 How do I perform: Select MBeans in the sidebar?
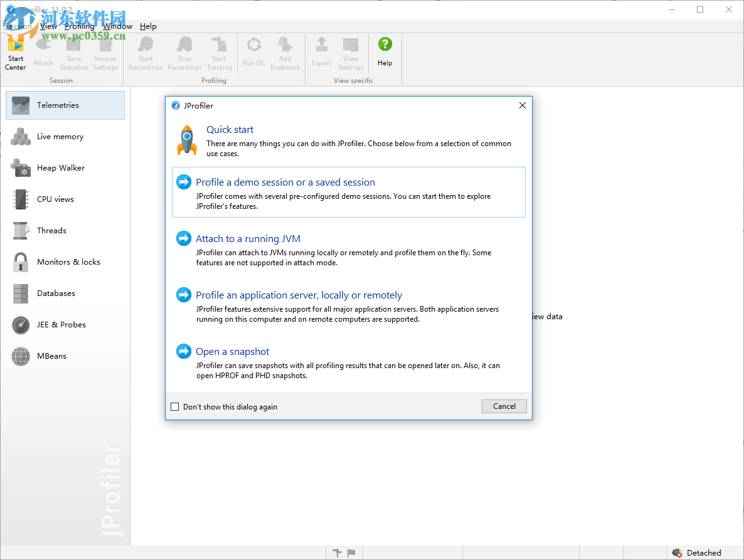point(51,356)
